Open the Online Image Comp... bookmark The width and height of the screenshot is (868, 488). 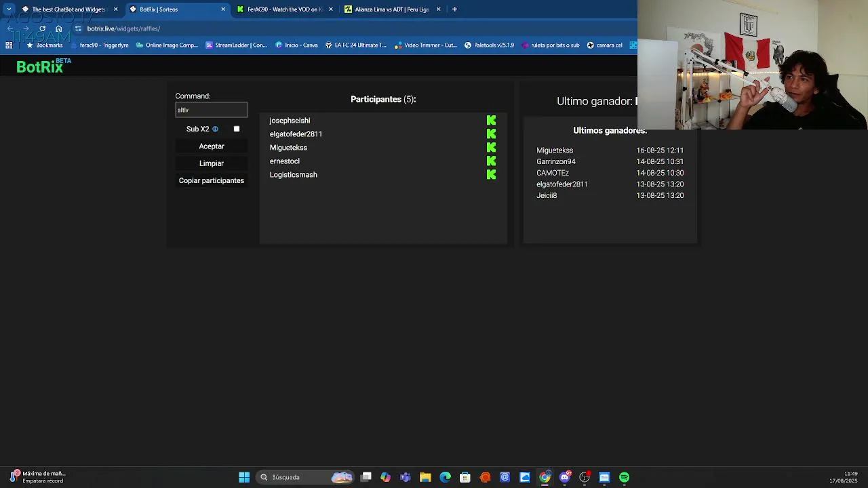click(167, 45)
